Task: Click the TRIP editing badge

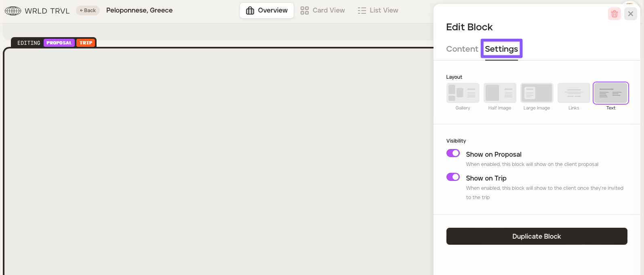Action: (x=86, y=43)
